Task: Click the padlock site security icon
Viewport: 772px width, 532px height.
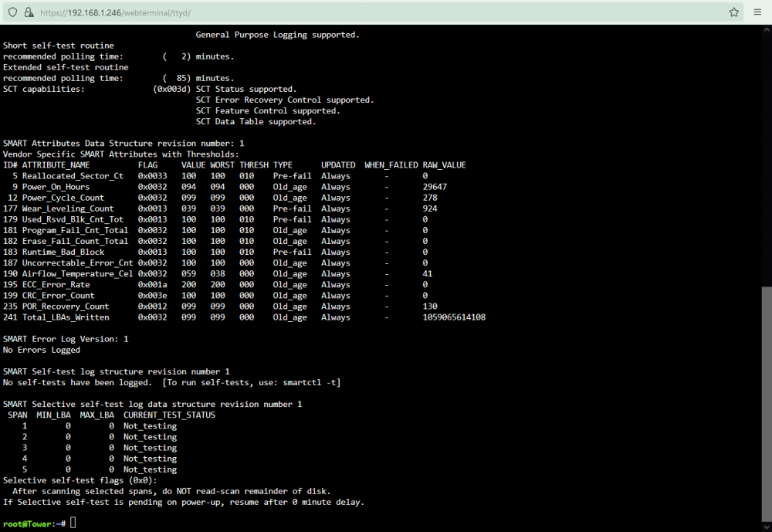Action: click(x=29, y=12)
